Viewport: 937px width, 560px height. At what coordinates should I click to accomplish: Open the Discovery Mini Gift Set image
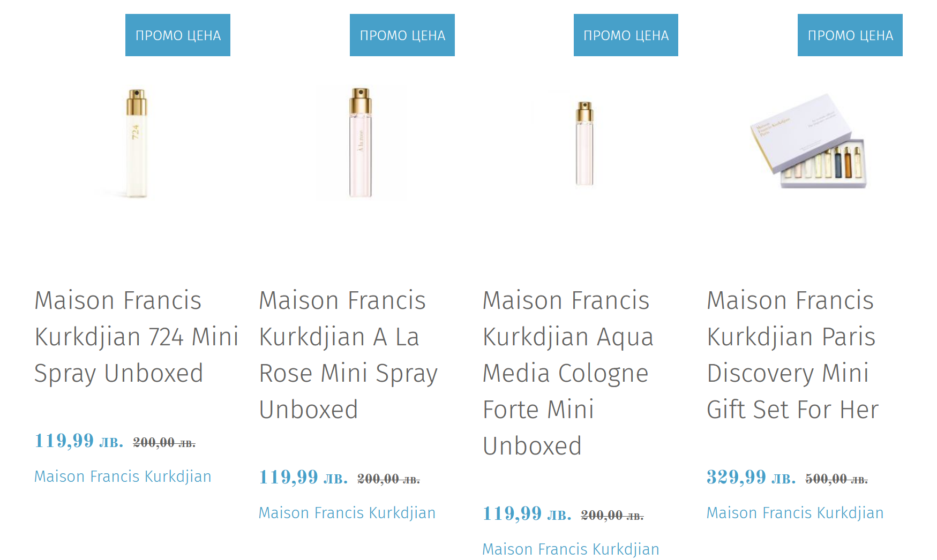tap(809, 142)
